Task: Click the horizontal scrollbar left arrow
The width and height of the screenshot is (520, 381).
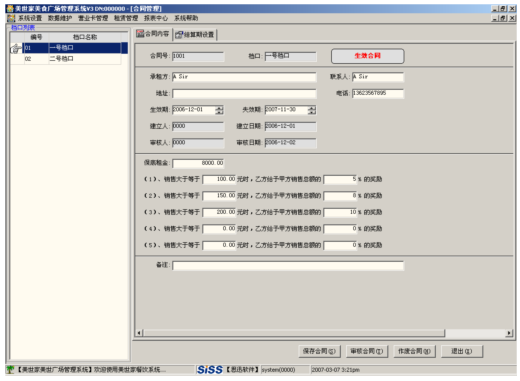Action: (x=139, y=333)
